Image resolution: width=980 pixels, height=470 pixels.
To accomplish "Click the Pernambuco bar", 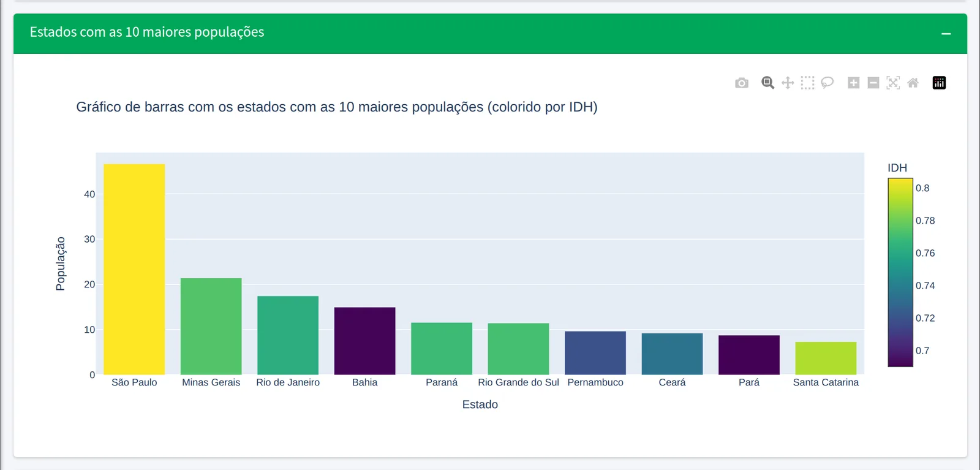I will click(x=595, y=353).
